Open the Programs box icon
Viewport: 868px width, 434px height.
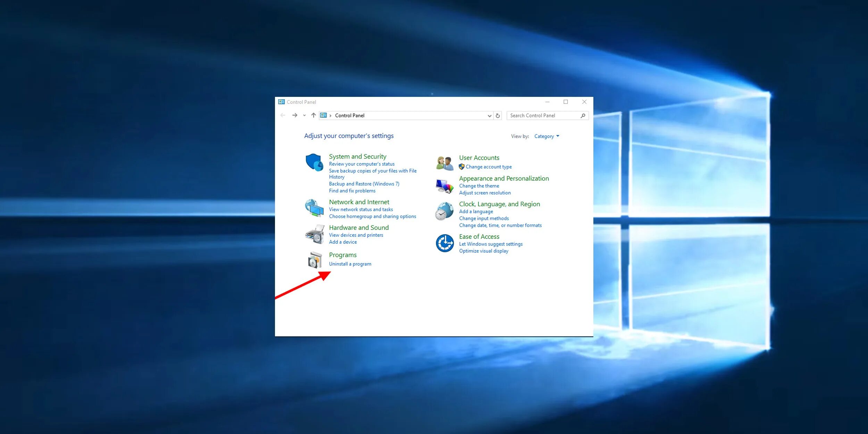pos(315,260)
